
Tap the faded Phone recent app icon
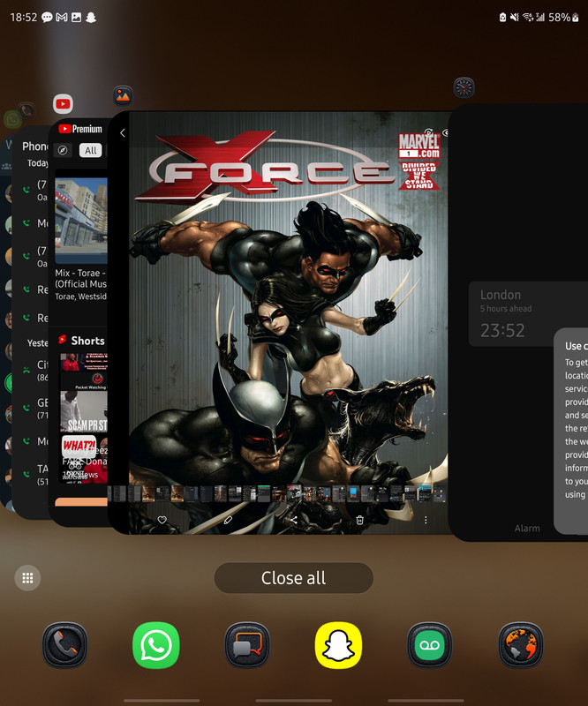coord(26,110)
